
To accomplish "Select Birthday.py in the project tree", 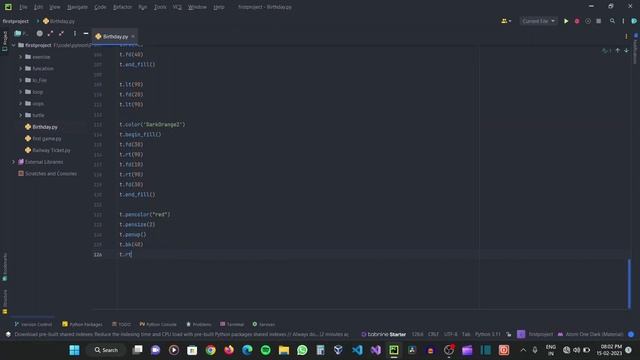I will point(45,127).
